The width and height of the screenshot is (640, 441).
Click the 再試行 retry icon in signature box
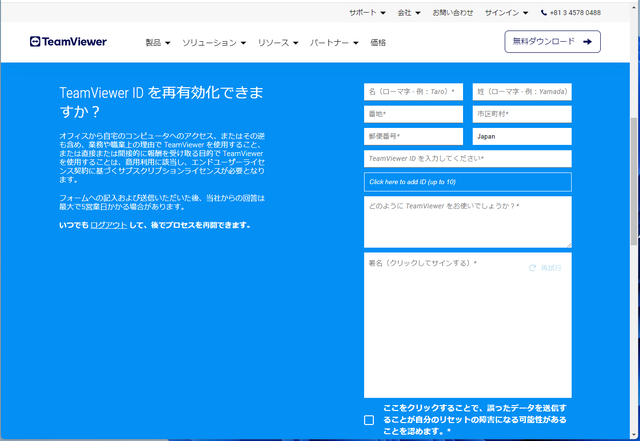532,268
